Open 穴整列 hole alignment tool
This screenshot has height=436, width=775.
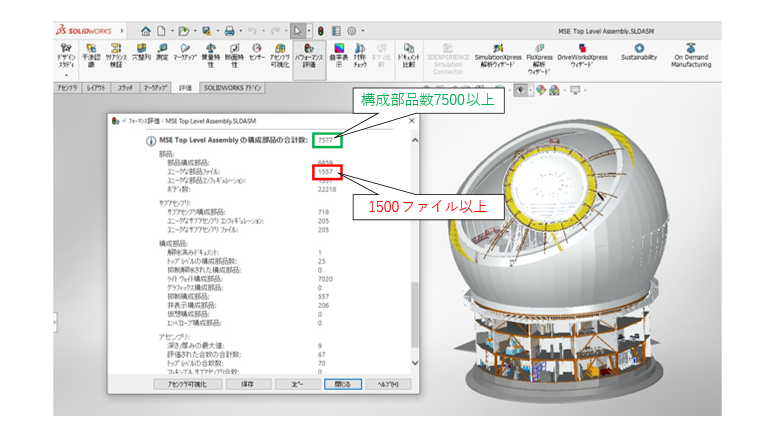[x=141, y=52]
